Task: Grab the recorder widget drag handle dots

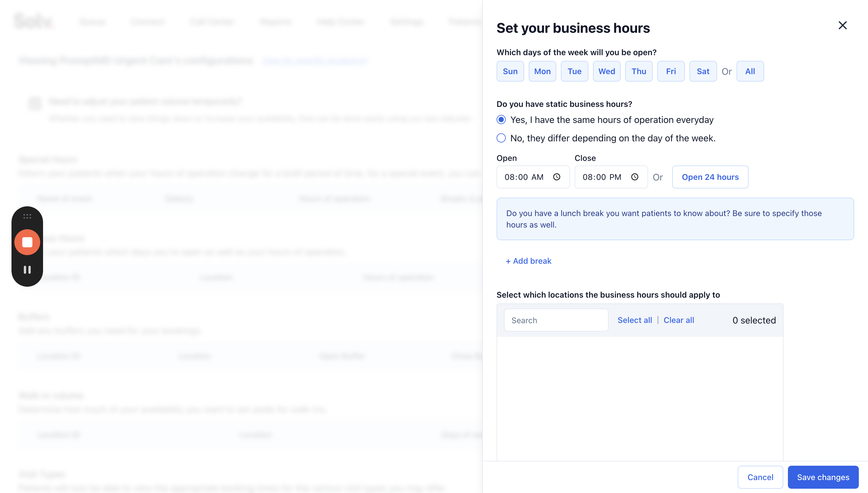Action: 27,216
